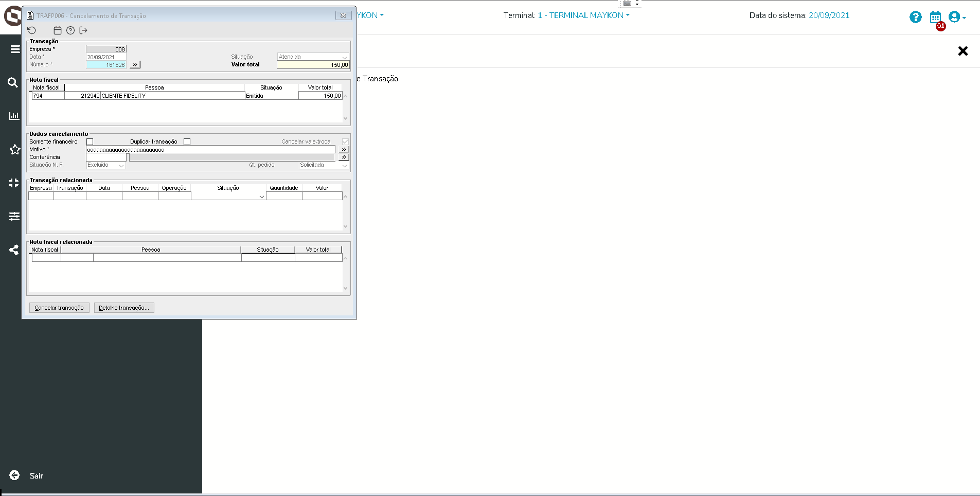Select the CLIENTE FIDELITY cell
This screenshot has width=980, height=496.
click(x=172, y=96)
